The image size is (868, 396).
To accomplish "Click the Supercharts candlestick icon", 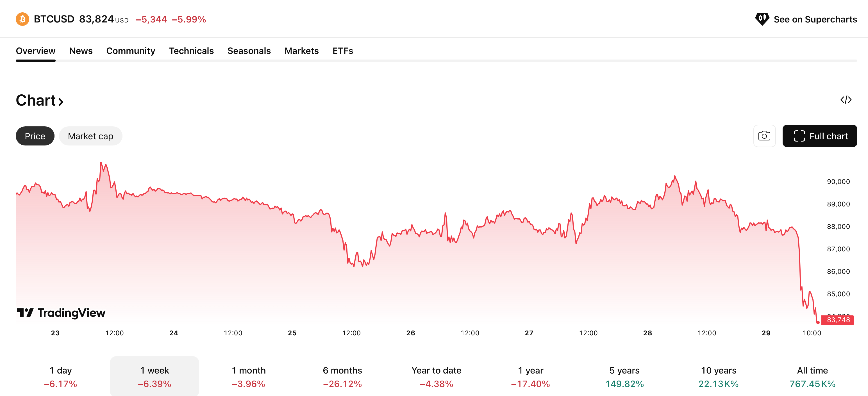I will [x=762, y=19].
